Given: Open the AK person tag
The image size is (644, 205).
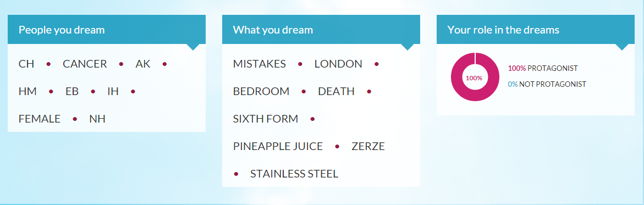Looking at the screenshot, I should tap(143, 64).
